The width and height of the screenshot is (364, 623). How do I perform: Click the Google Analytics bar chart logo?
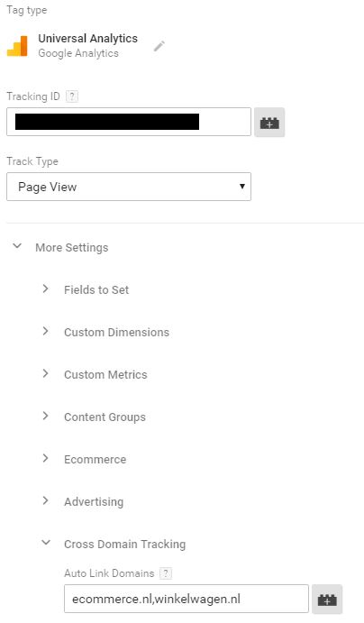(x=17, y=46)
